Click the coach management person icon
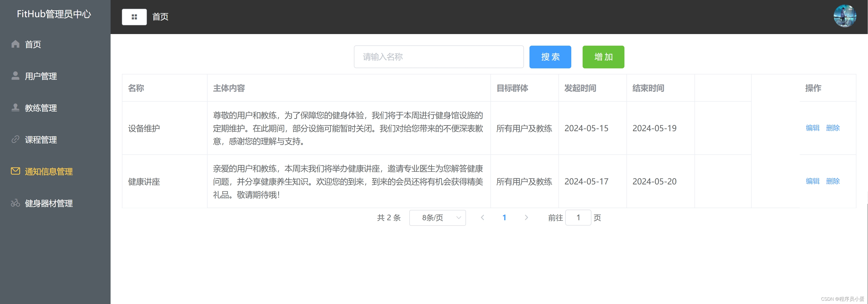868x304 pixels. (16, 108)
